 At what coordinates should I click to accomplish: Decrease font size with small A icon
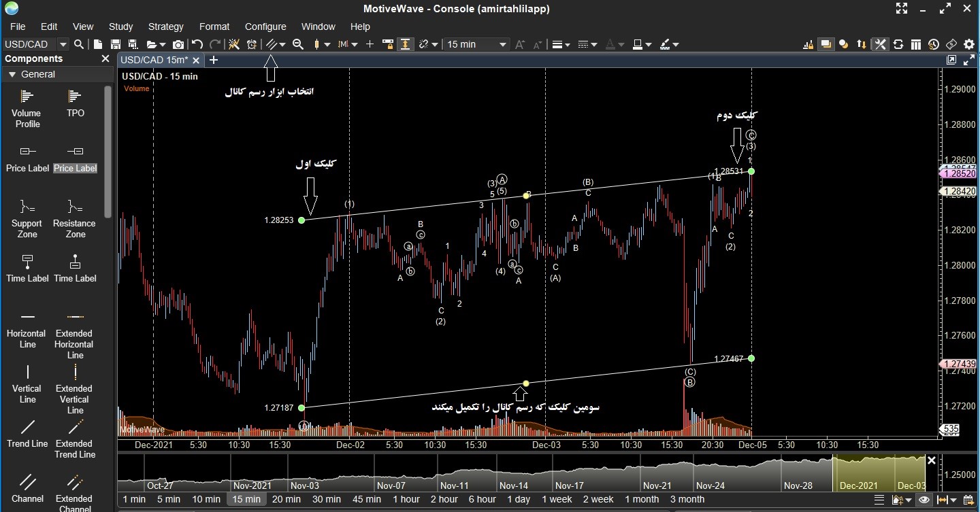538,44
